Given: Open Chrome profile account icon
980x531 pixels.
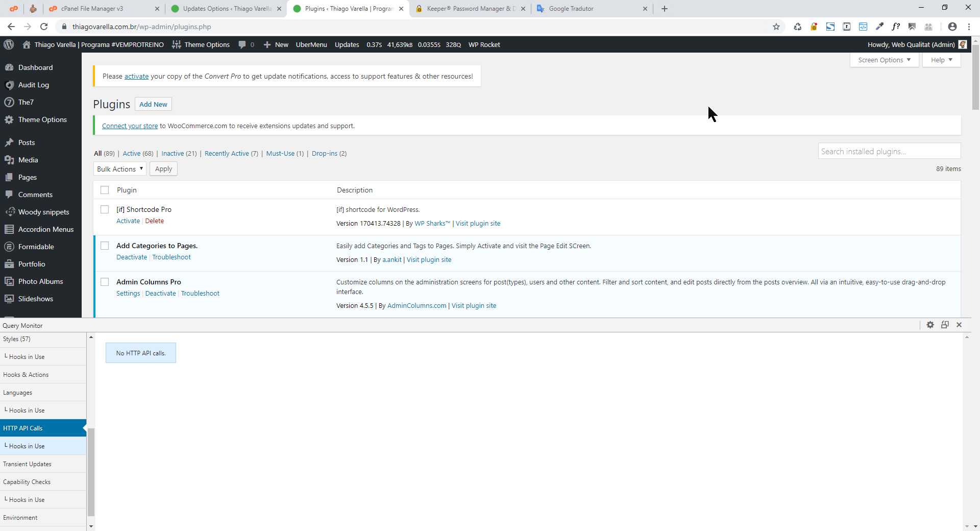Looking at the screenshot, I should coord(952,27).
